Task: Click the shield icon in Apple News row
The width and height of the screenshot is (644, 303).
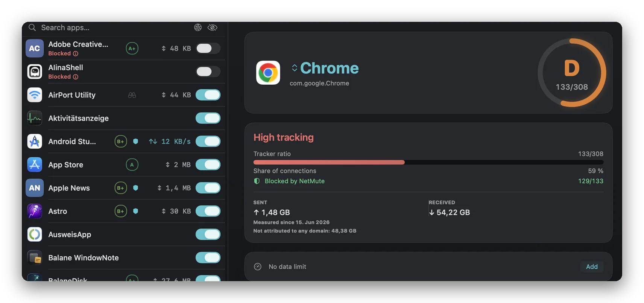Action: (x=136, y=188)
